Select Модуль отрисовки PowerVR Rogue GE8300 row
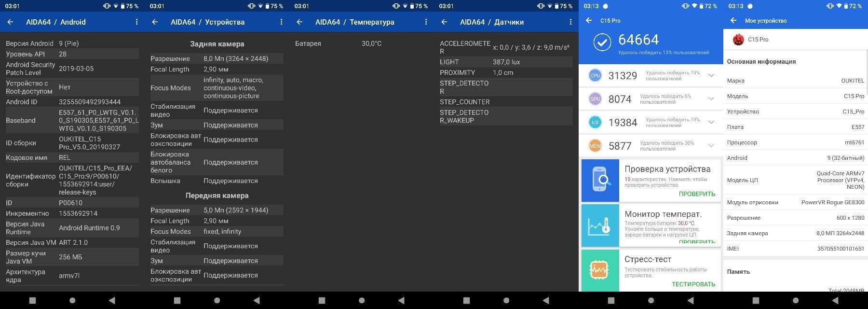This screenshot has width=868, height=309. tap(796, 202)
